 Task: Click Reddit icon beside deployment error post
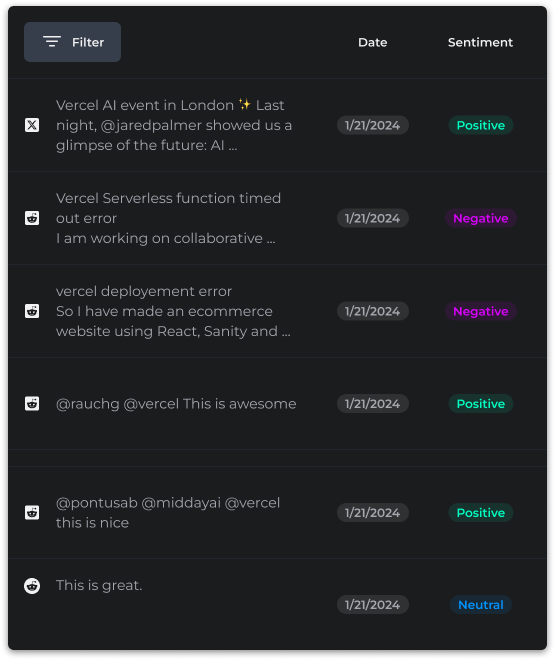(x=32, y=311)
